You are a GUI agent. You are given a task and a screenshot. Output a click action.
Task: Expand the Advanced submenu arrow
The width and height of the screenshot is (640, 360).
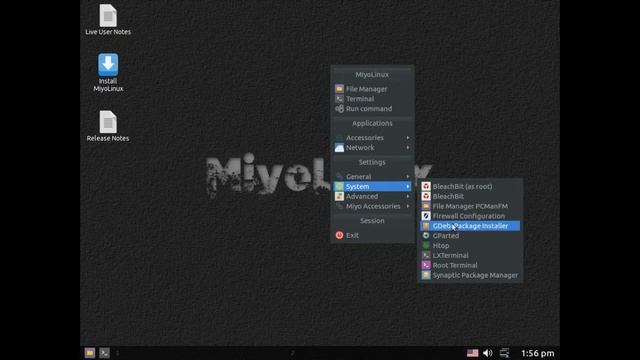pyautogui.click(x=408, y=196)
